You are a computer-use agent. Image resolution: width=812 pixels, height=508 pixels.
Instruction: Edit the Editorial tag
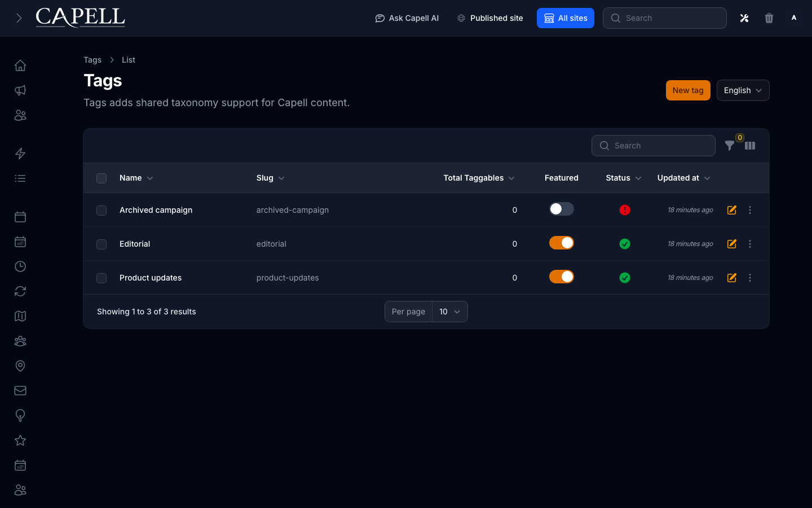(x=732, y=244)
